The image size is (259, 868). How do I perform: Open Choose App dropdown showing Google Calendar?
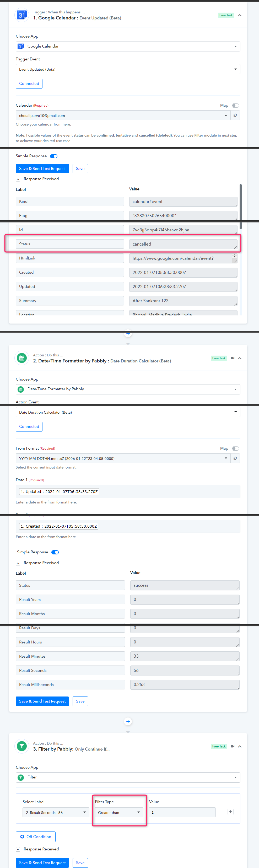click(128, 46)
